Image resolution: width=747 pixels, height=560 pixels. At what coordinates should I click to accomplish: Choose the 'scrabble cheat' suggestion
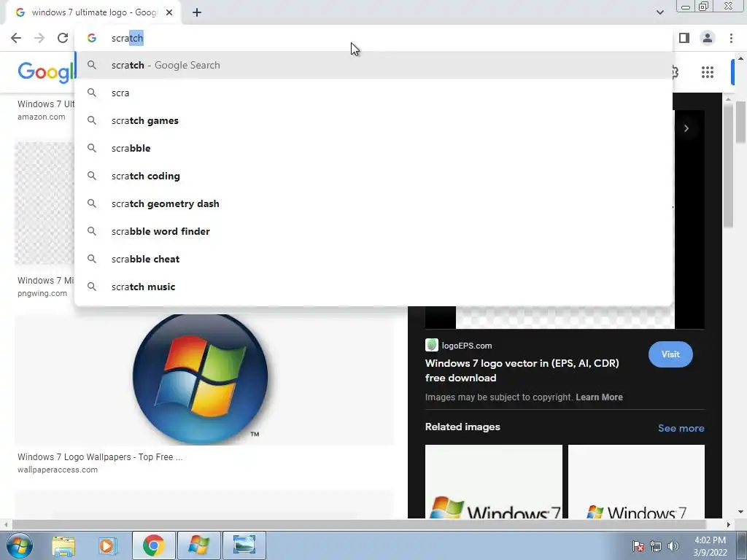click(373, 259)
